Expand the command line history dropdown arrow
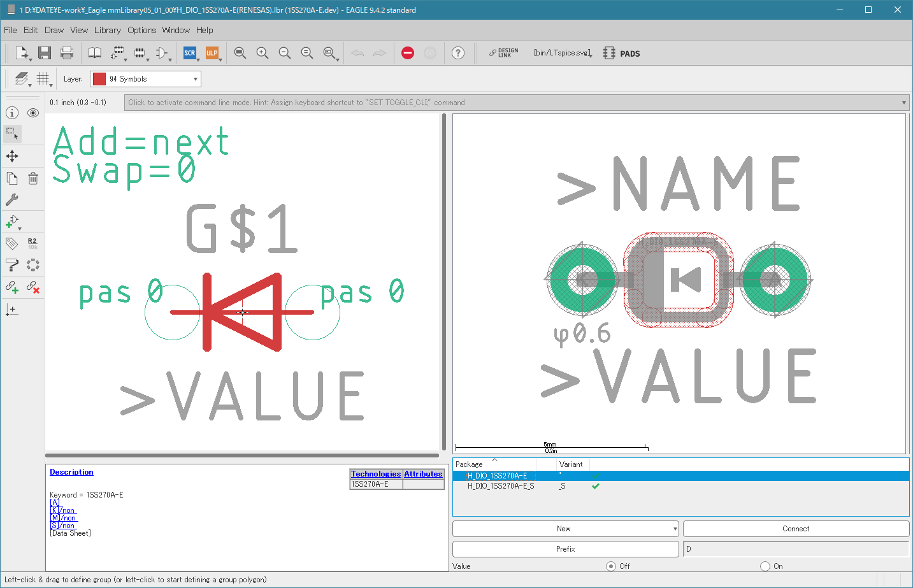This screenshot has width=913, height=588. (x=903, y=103)
